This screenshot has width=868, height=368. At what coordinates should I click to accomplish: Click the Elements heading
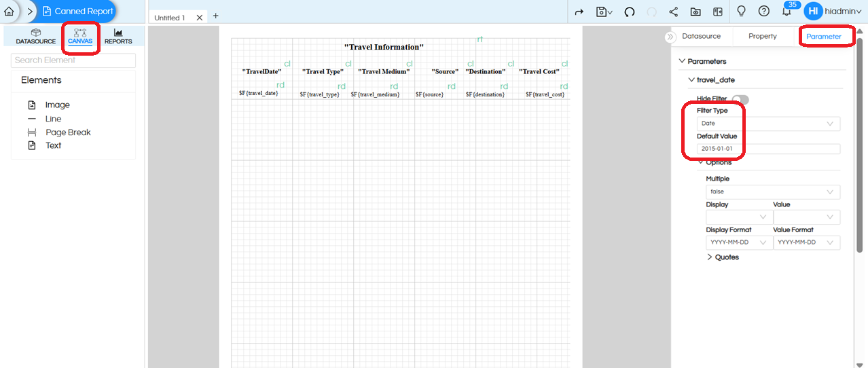coord(41,80)
